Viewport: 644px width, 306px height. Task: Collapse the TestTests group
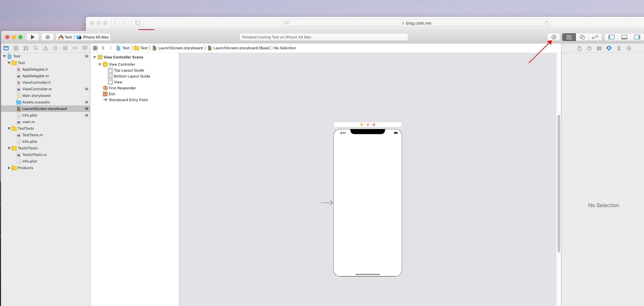(9, 128)
